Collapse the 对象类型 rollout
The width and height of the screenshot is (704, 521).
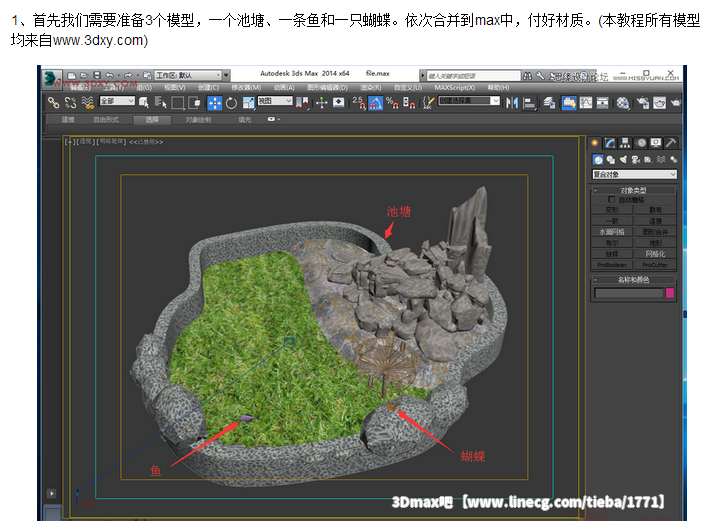633,190
